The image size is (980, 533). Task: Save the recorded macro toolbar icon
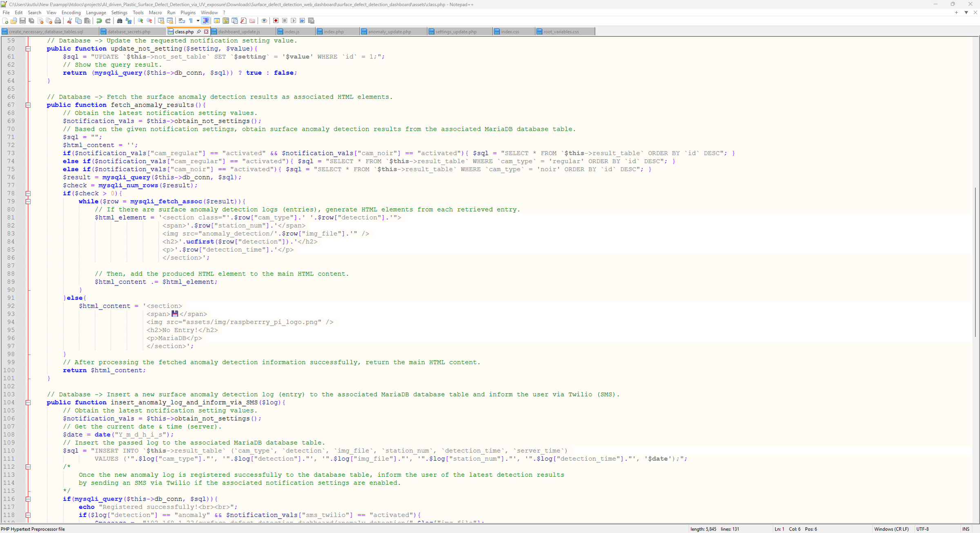[312, 21]
